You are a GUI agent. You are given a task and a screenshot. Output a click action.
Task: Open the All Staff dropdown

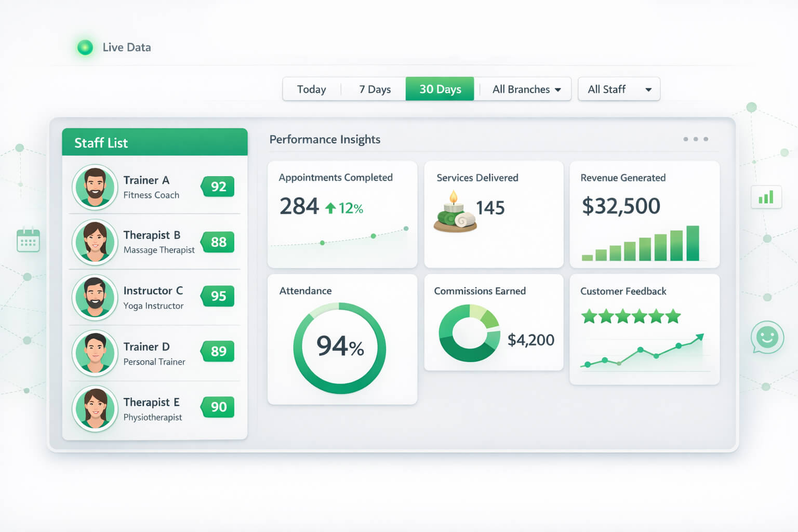click(618, 89)
